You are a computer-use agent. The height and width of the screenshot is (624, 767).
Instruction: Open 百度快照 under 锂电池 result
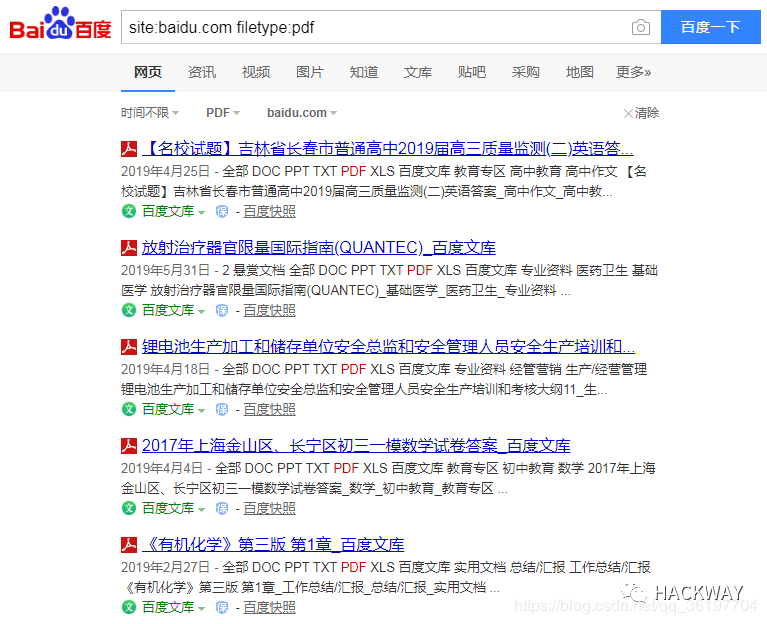click(x=270, y=409)
